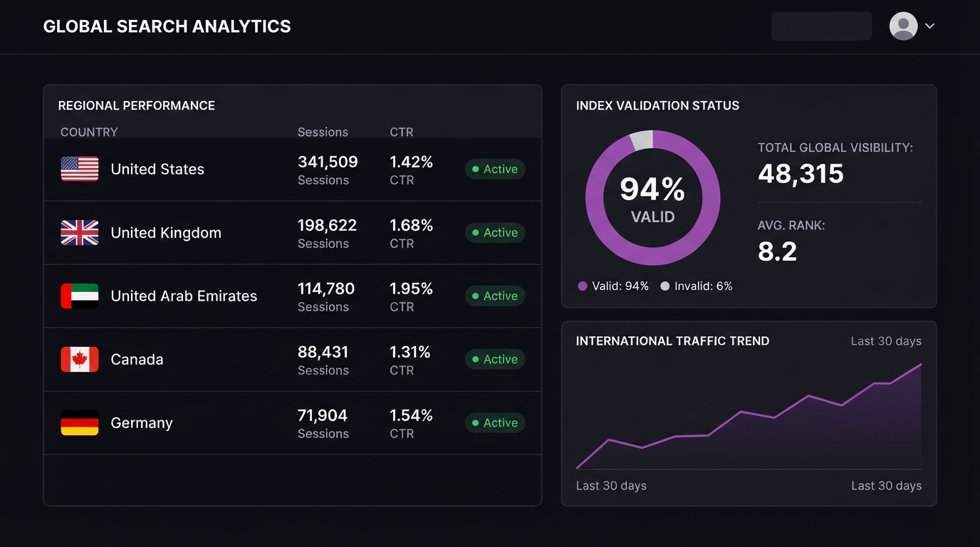Click the 71,904 sessions value
This screenshot has height=547, width=980.
click(323, 415)
